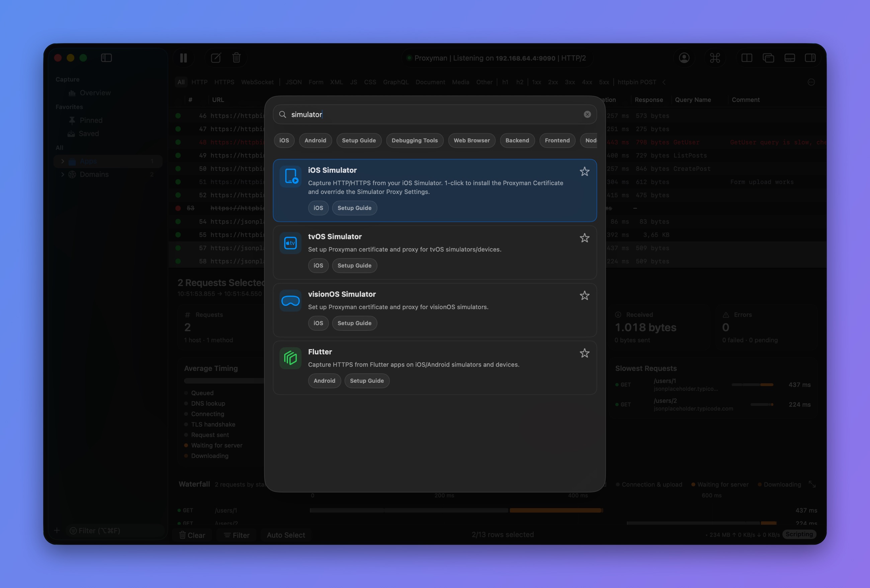Open the Flutter app icon
Screen dimensions: 870x588
point(290,358)
